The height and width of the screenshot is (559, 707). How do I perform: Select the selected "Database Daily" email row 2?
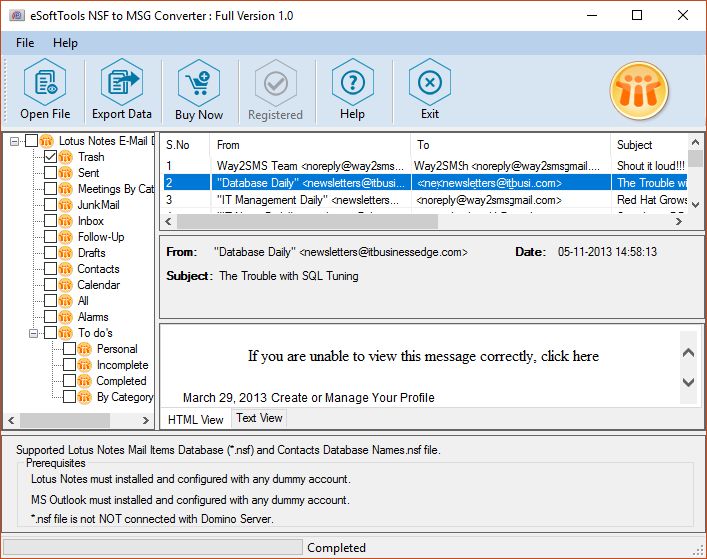coord(424,183)
